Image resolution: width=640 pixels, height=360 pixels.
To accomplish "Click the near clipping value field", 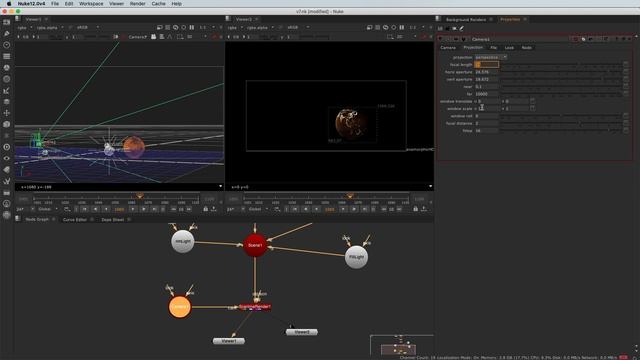I will (x=487, y=87).
